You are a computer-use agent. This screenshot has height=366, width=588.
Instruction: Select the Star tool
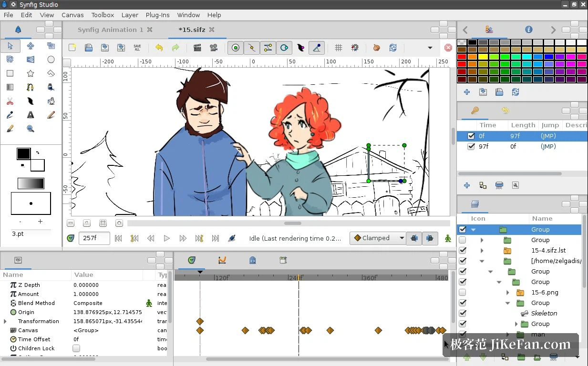pos(31,73)
